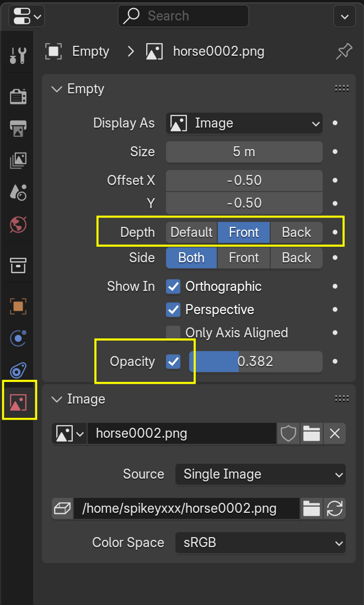Open the Display As dropdown

click(244, 123)
